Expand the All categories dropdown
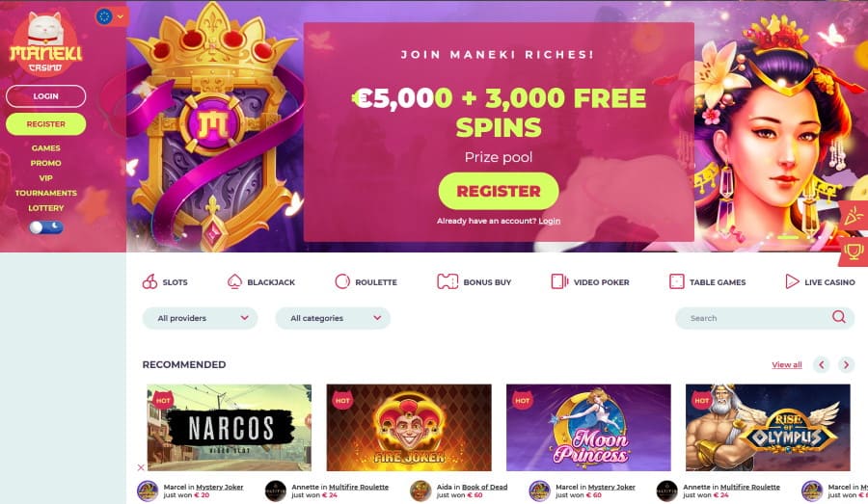 click(x=333, y=318)
